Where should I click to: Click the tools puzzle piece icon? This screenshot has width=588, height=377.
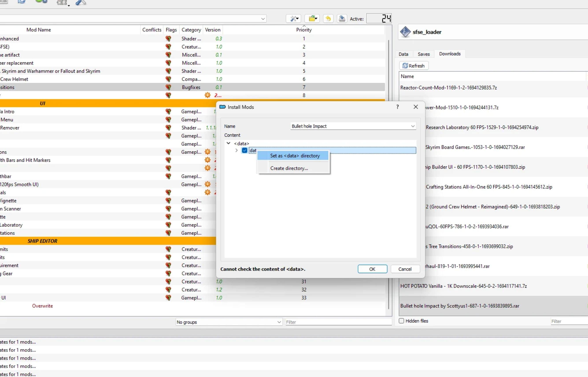tap(62, 3)
